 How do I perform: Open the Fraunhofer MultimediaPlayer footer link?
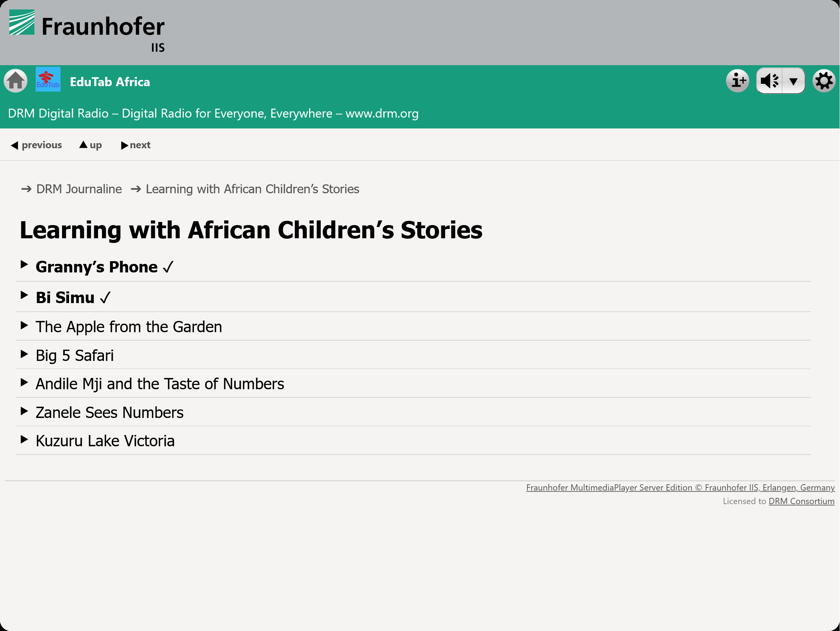click(680, 487)
